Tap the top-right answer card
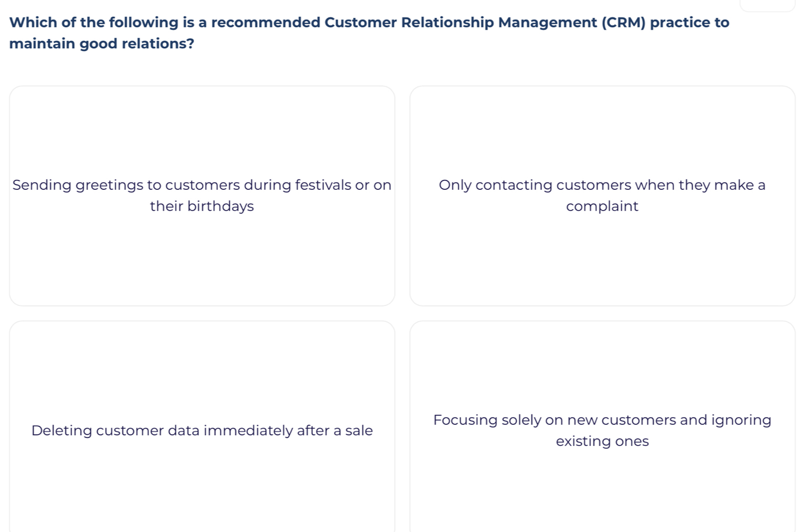Screen dimensions: 809x532 [x=602, y=131]
